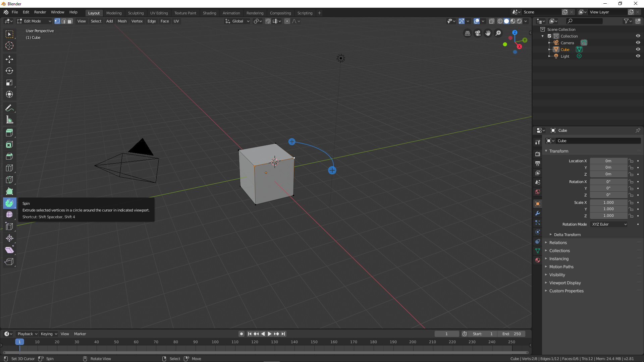644x362 pixels.
Task: Select the Inset Faces tool
Action: click(9, 144)
